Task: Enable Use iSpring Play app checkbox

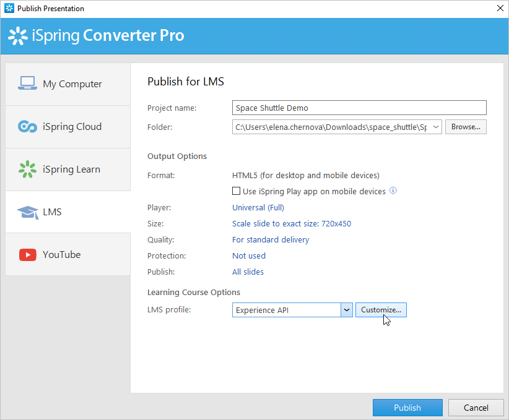Action: tap(237, 191)
